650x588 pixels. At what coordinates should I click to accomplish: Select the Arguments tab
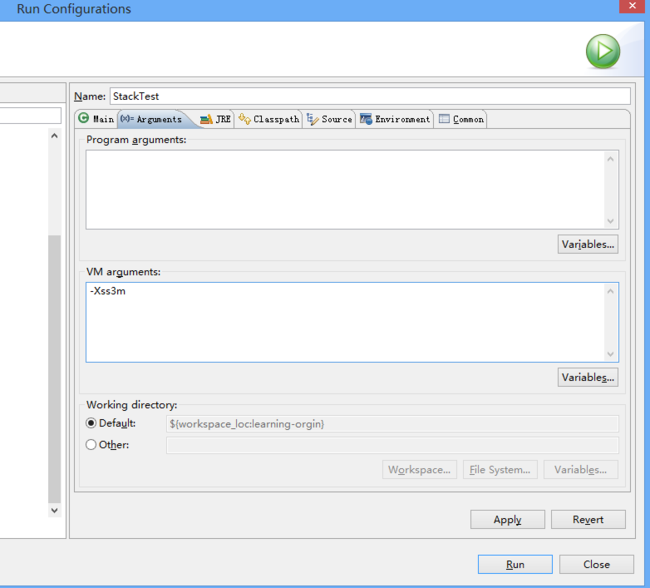tap(155, 119)
